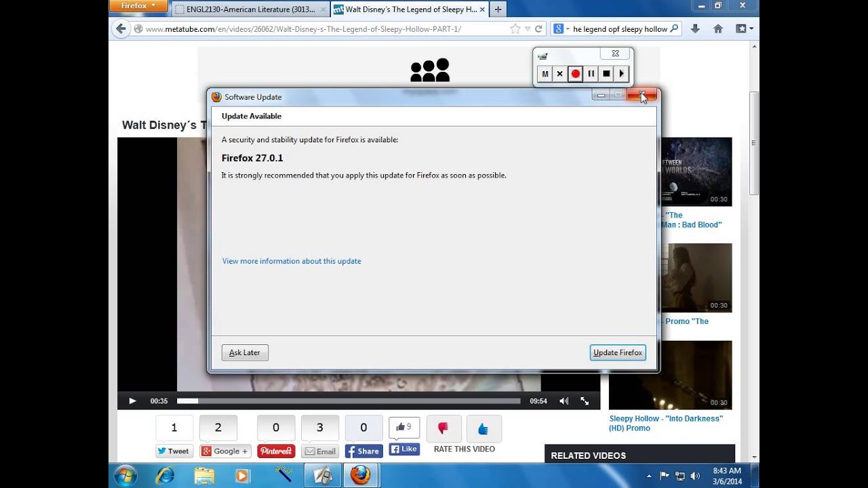Viewport: 868px width, 488px height.
Task: Launch Internet Explorer from taskbar
Action: coord(165,476)
